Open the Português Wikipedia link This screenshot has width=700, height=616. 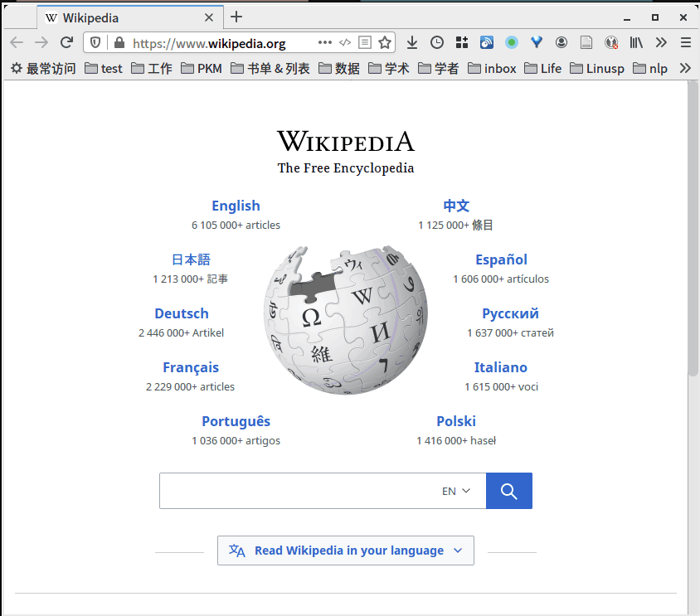pos(236,421)
